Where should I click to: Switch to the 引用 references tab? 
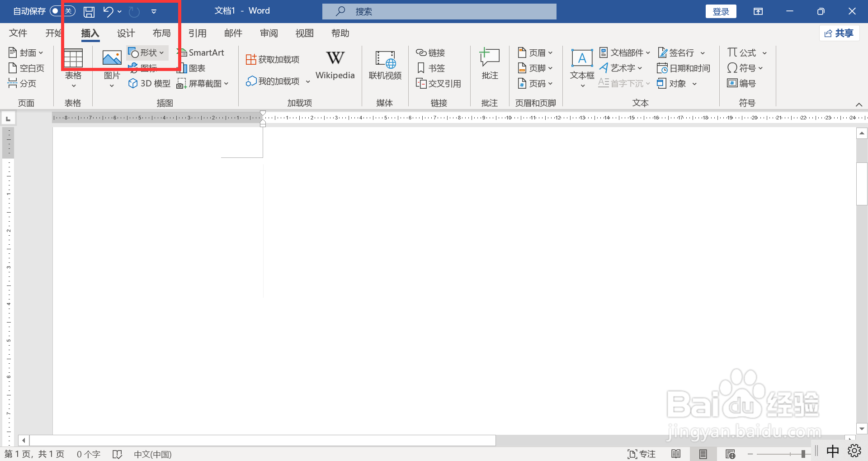198,33
